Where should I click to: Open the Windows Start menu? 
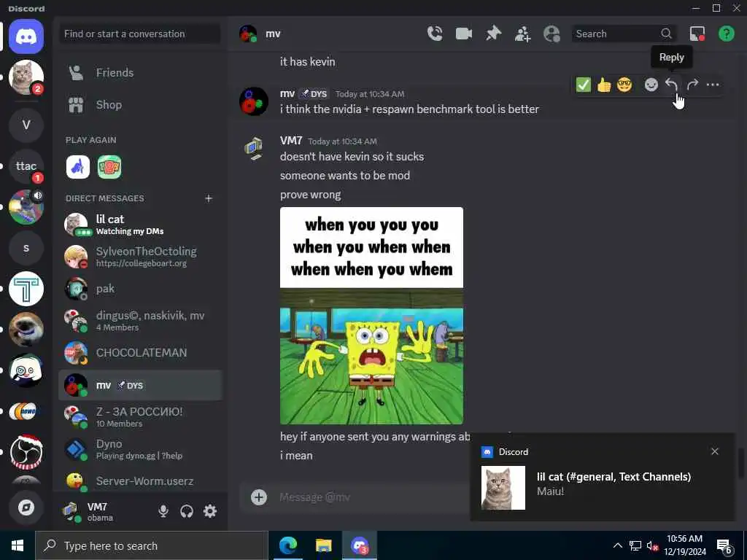(18, 545)
